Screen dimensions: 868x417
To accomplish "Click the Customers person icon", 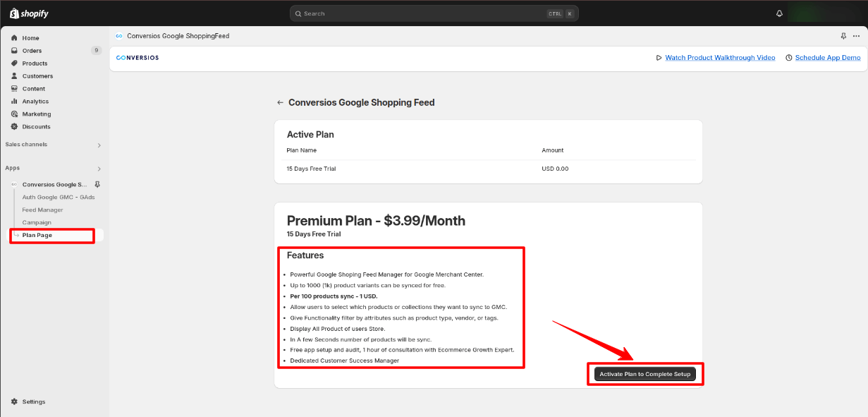I will click(14, 76).
